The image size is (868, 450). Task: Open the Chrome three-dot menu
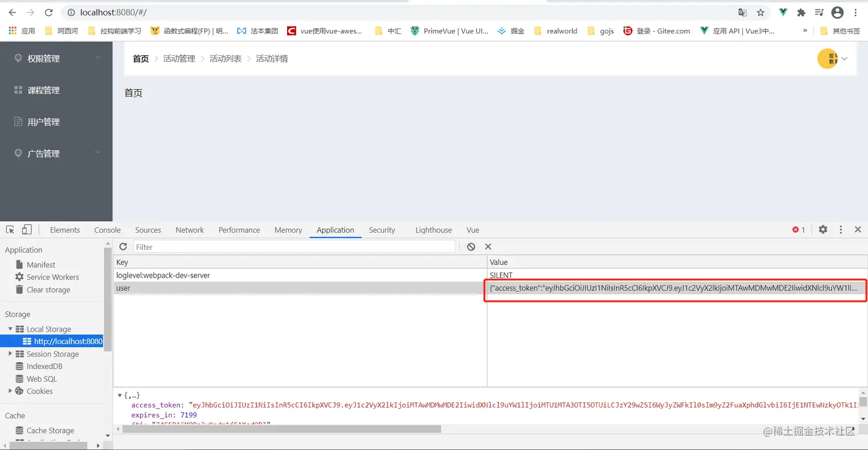856,12
